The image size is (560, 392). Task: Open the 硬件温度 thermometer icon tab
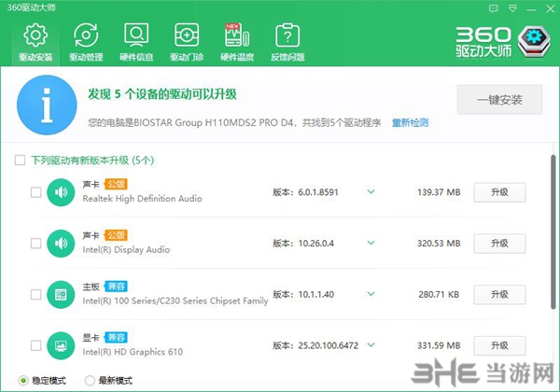[x=237, y=43]
